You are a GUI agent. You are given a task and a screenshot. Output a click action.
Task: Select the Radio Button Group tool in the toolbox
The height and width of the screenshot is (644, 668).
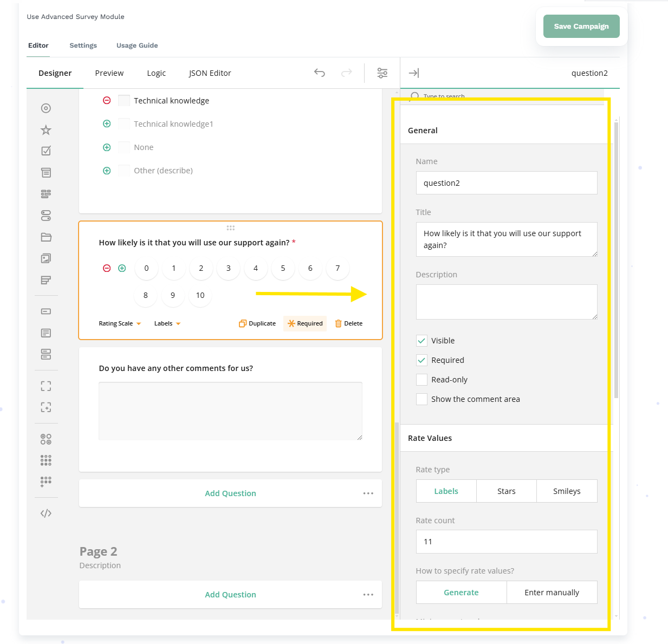click(46, 108)
